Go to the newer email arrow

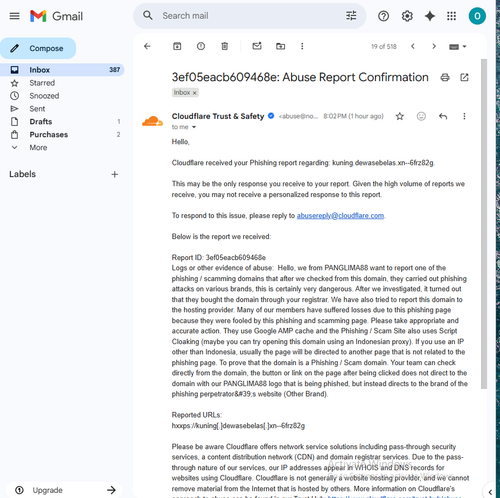(413, 46)
